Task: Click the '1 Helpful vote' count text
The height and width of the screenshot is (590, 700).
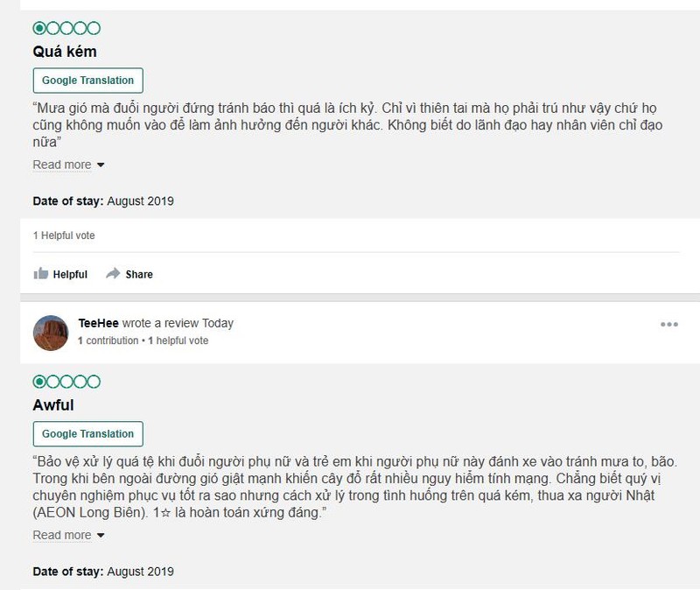Action: point(64,235)
